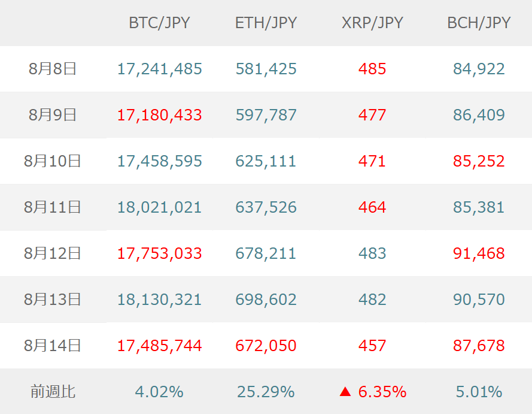Select the BTC weekly change 4.02%

(x=159, y=392)
